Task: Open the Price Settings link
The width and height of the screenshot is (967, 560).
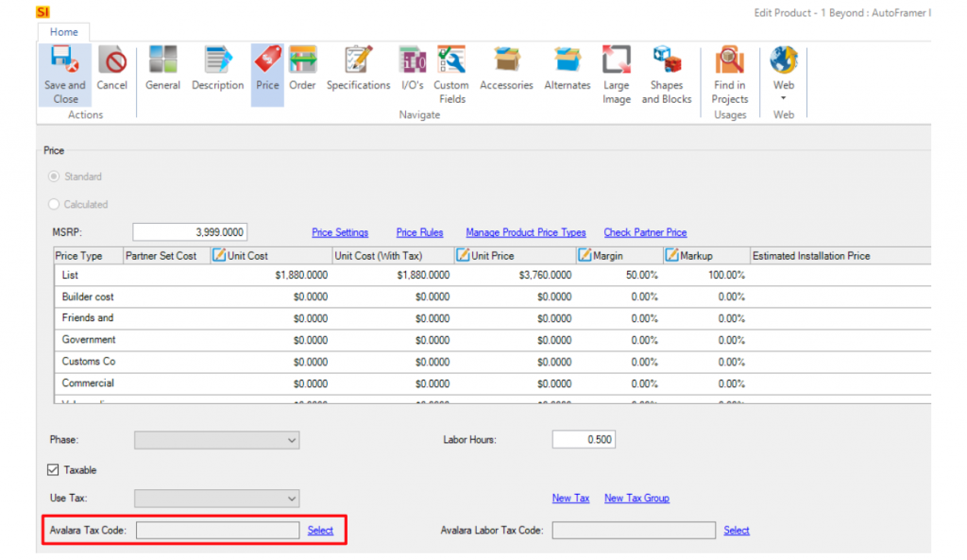Action: pos(340,232)
